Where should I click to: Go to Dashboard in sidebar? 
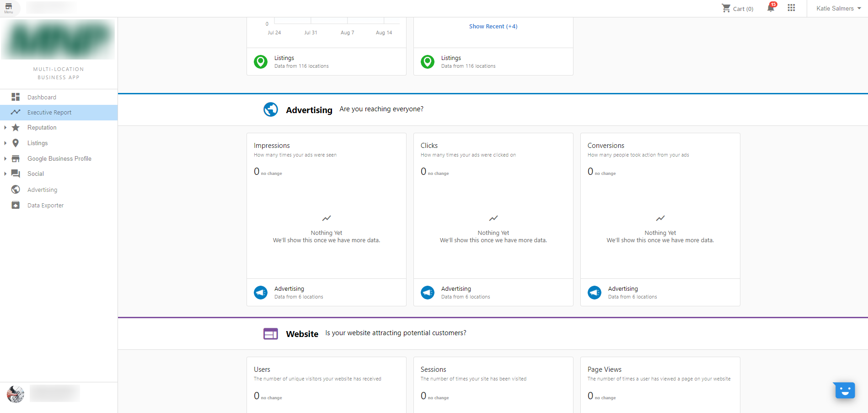click(42, 97)
